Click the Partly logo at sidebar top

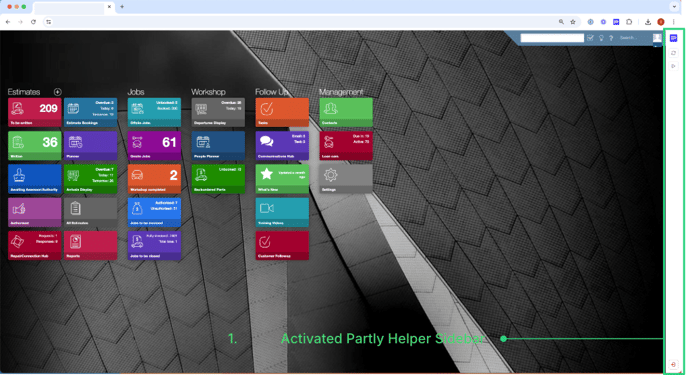(x=674, y=39)
